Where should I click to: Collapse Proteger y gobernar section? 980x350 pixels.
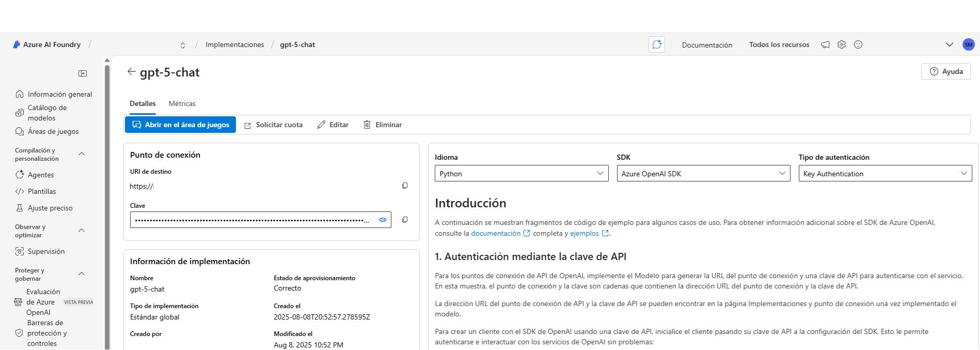[82, 274]
